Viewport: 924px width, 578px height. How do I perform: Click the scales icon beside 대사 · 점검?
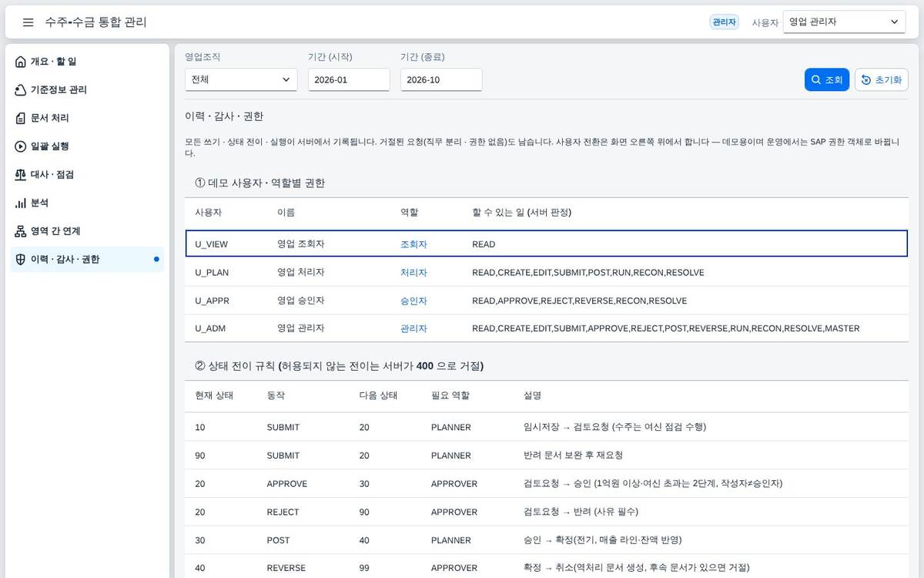coord(21,175)
